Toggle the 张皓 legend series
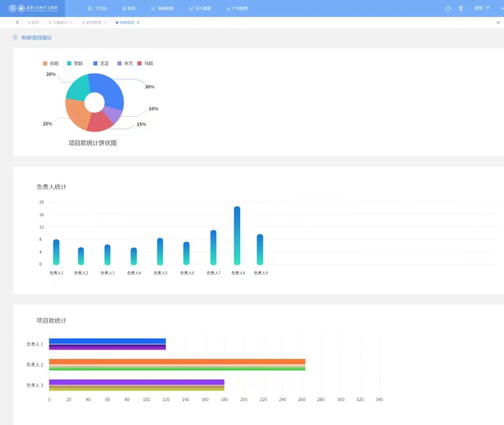Image resolution: width=504 pixels, height=425 pixels. click(x=51, y=64)
